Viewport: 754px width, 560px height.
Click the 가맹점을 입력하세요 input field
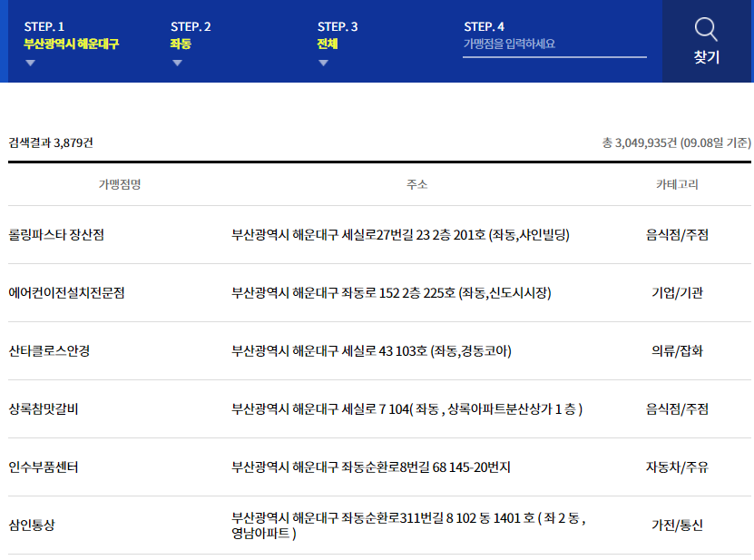554,44
